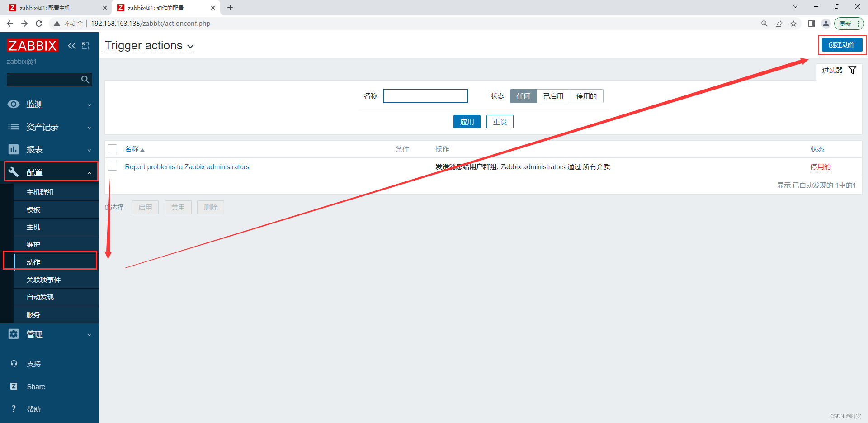Open the Trigger actions dropdown
This screenshot has height=423, width=868.
click(149, 46)
